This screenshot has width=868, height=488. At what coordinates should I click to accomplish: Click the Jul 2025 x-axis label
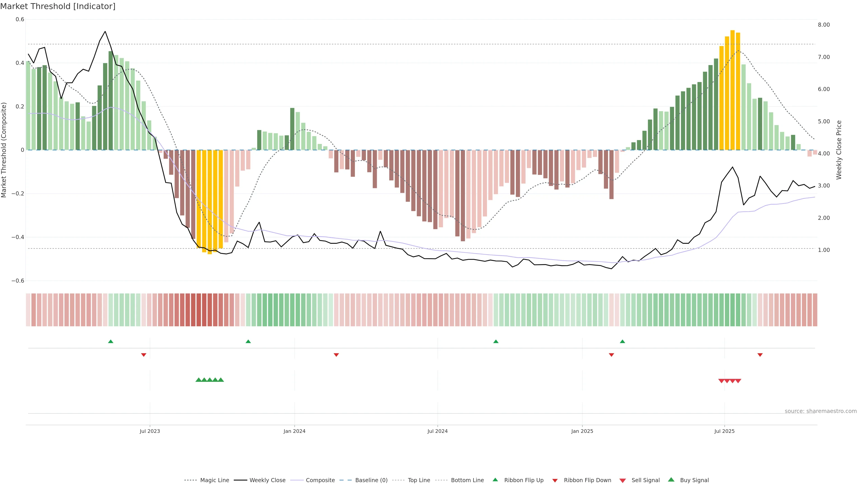click(x=724, y=431)
